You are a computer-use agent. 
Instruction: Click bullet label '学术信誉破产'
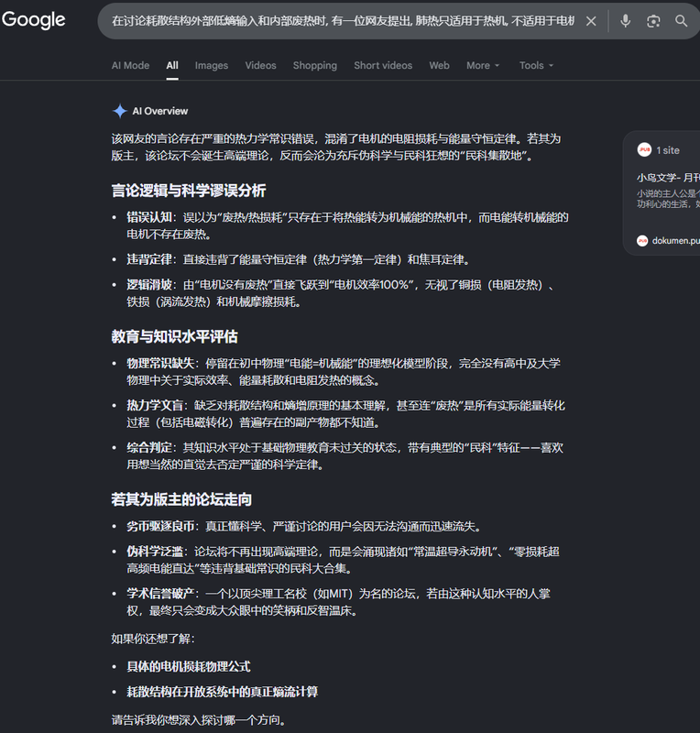tap(160, 594)
